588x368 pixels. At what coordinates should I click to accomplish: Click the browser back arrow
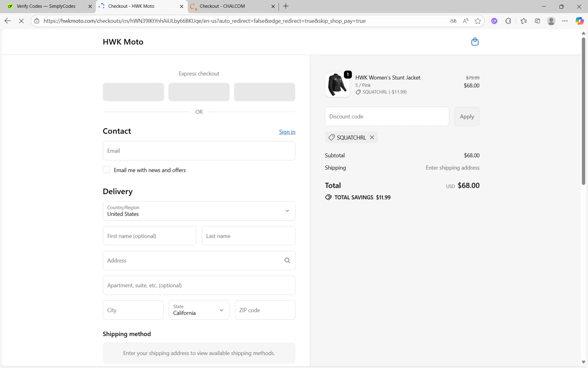(7, 21)
